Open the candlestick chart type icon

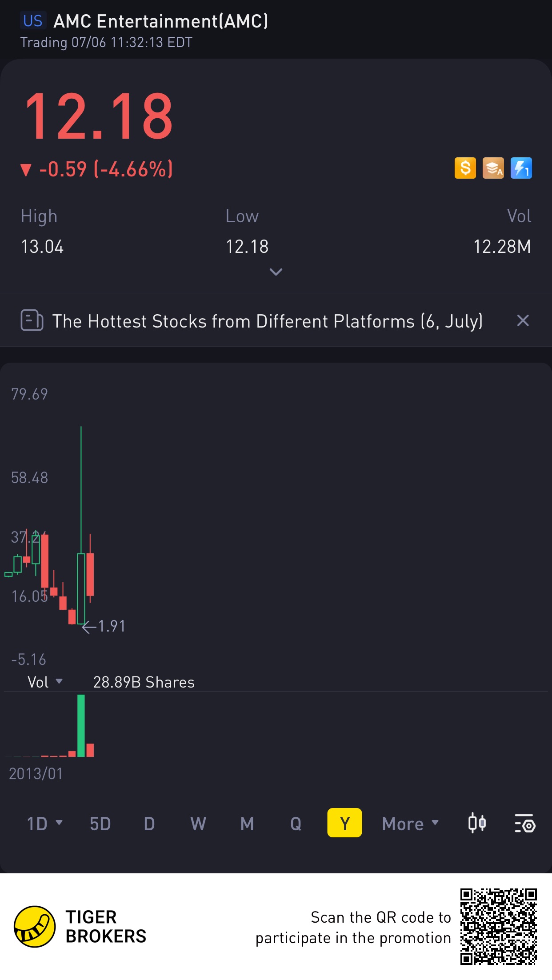coord(477,823)
